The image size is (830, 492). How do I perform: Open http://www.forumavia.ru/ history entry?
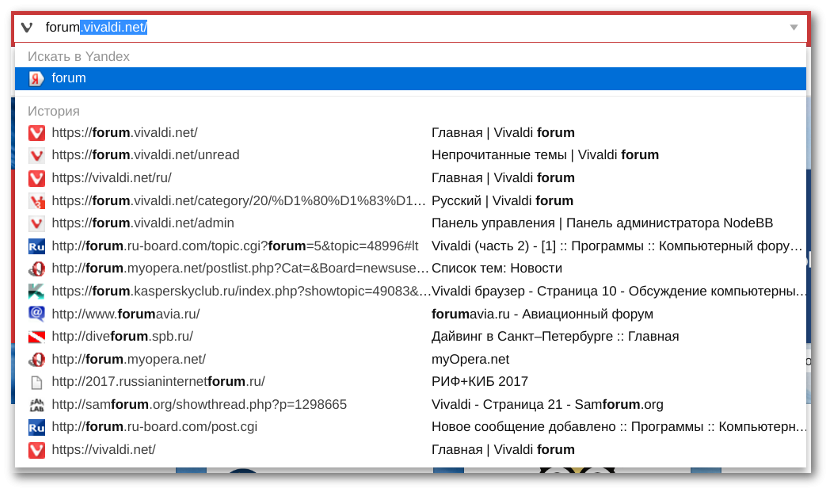tap(410, 314)
